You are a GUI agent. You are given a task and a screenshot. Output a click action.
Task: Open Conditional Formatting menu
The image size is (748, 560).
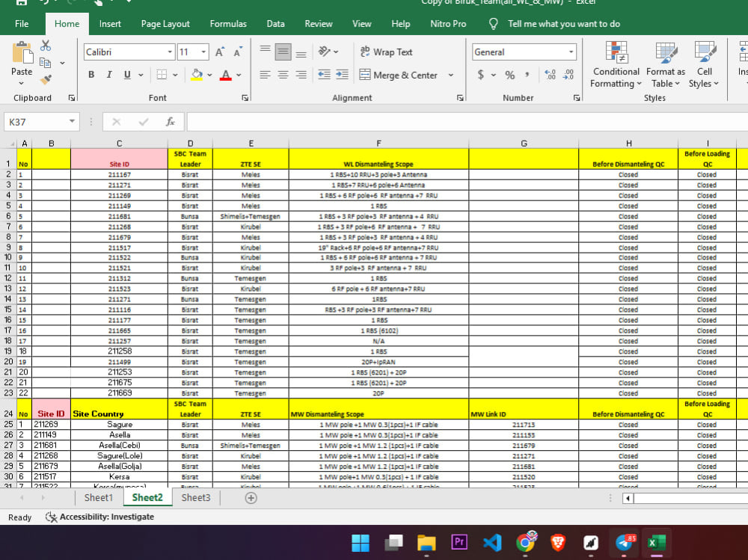[616, 65]
